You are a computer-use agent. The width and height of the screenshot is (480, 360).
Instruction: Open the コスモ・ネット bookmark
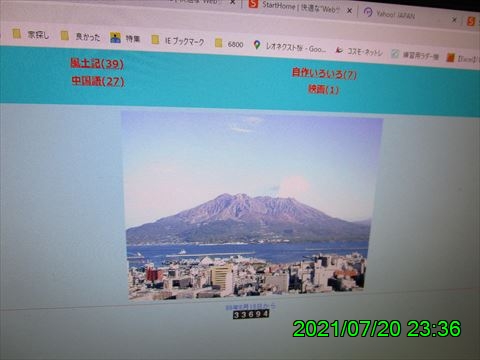[359, 51]
